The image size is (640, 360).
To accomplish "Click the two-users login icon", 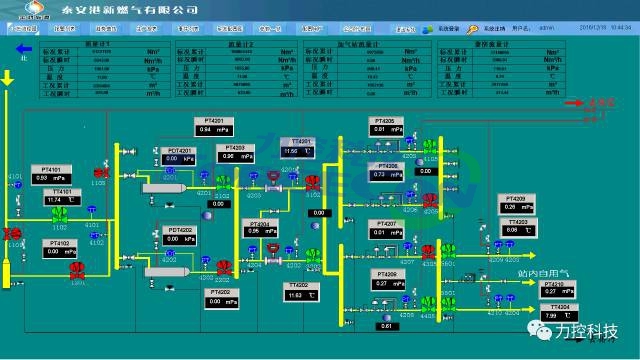I will click(x=427, y=29).
